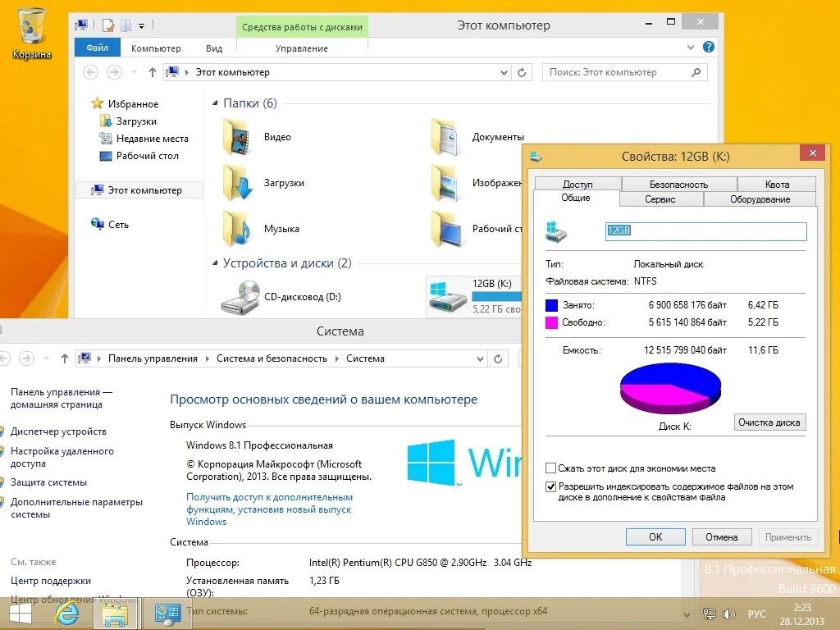
Task: Click New folder icon in Explorer quick access toolbar
Action: pyautogui.click(x=126, y=25)
